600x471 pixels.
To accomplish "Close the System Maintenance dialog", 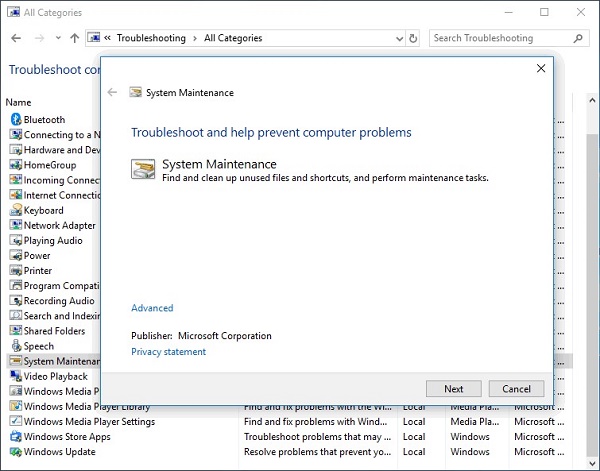I will coord(541,68).
